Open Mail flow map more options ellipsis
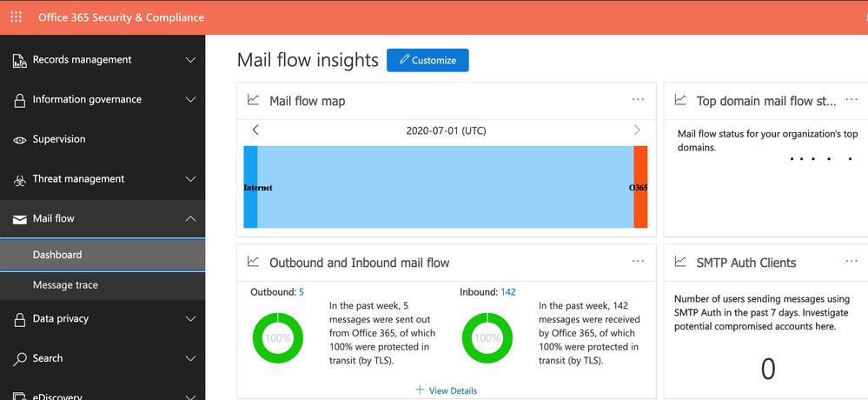Image resolution: width=868 pixels, height=400 pixels. click(x=638, y=100)
